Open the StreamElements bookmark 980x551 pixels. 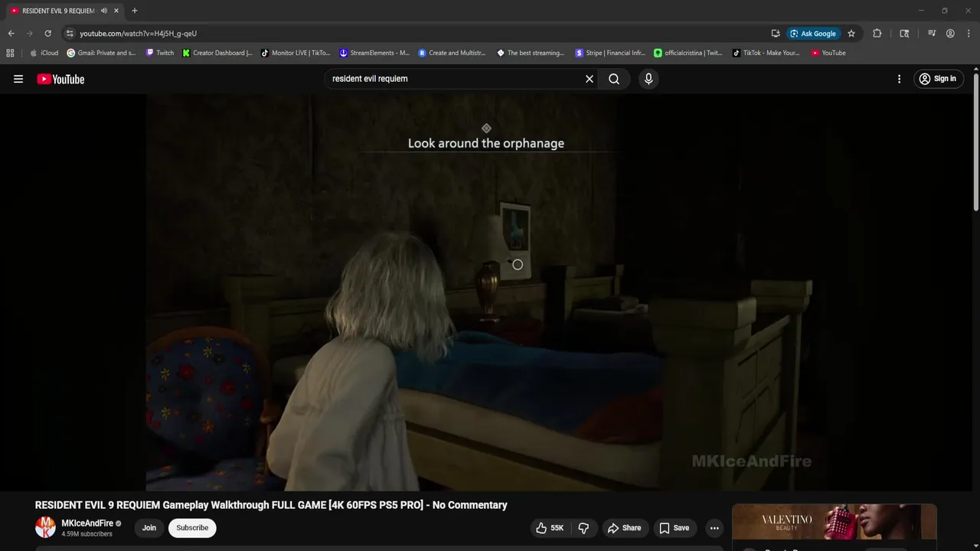pyautogui.click(x=374, y=53)
